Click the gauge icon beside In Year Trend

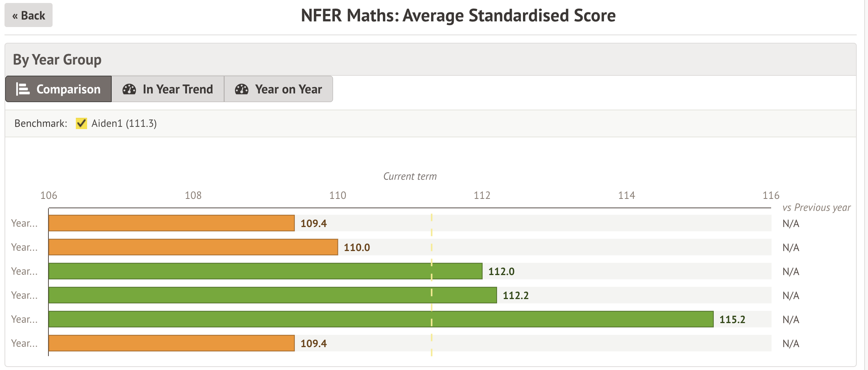(129, 89)
